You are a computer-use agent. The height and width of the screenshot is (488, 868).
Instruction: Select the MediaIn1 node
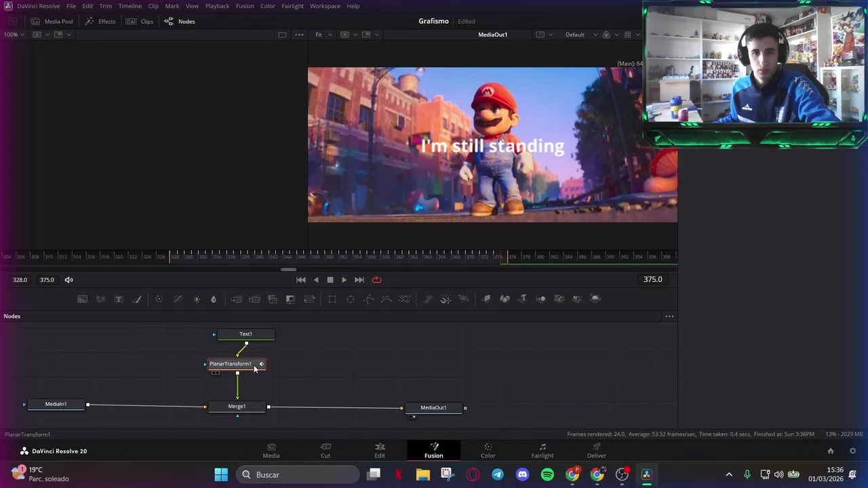pyautogui.click(x=56, y=405)
